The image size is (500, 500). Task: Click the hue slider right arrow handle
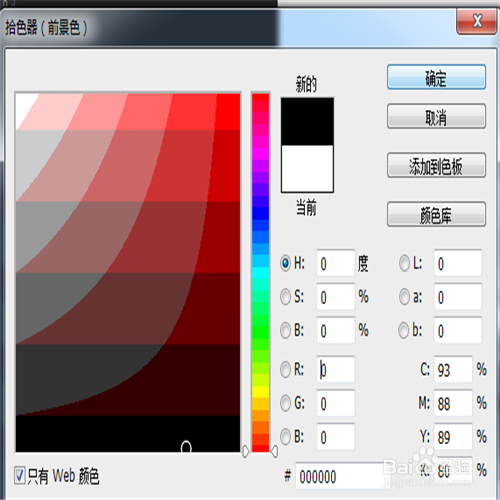coord(274,451)
